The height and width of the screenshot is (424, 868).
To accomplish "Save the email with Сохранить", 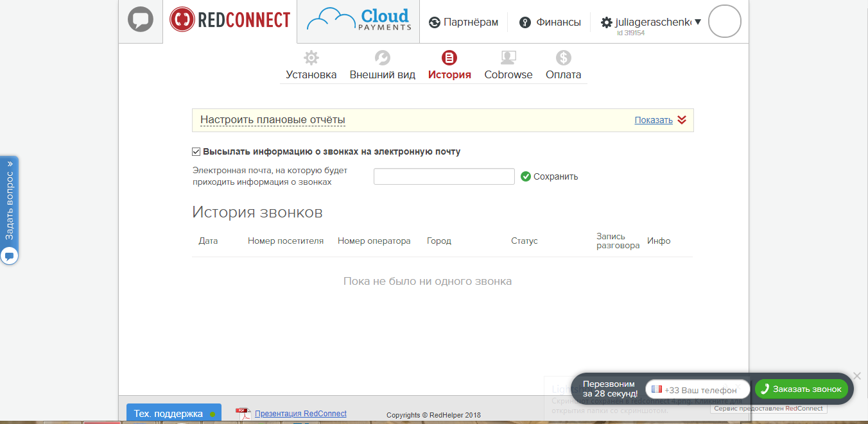I will (x=549, y=176).
